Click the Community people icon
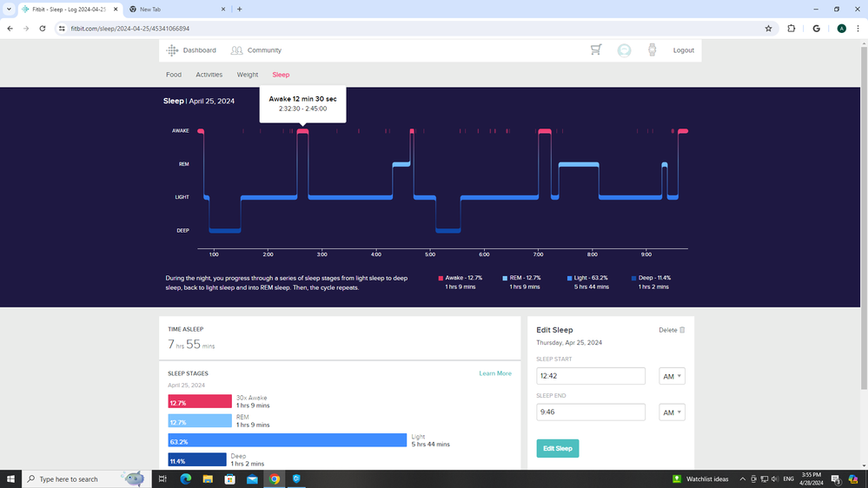 [x=236, y=50]
